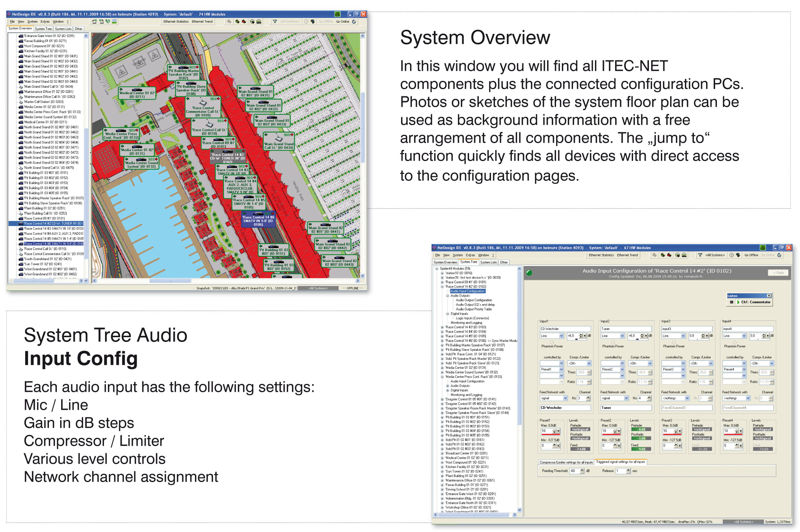Click the first device arrangement icon in the left window's toolbar
Image resolution: width=800 pixels, height=532 pixels.
(95, 22)
